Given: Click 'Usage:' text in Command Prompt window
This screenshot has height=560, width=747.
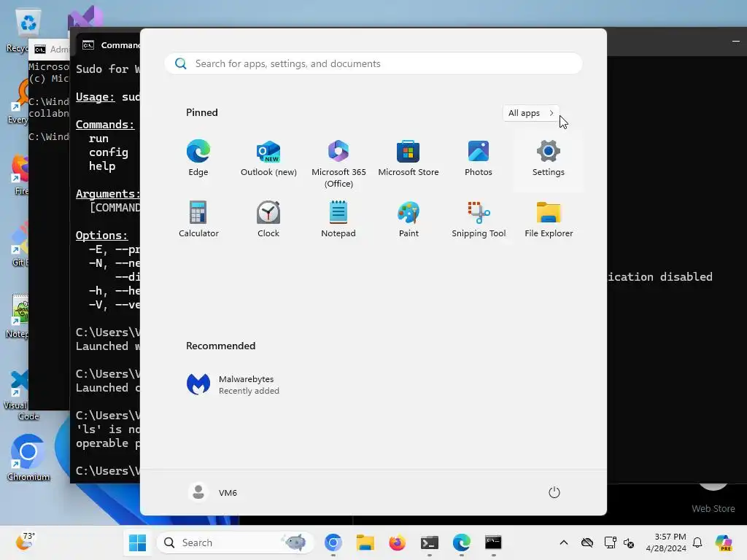Looking at the screenshot, I should (x=96, y=97).
